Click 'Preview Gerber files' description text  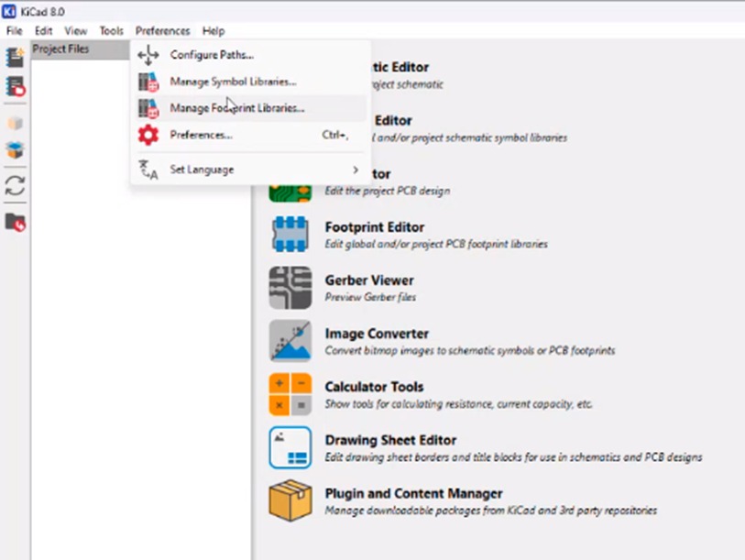coord(370,297)
